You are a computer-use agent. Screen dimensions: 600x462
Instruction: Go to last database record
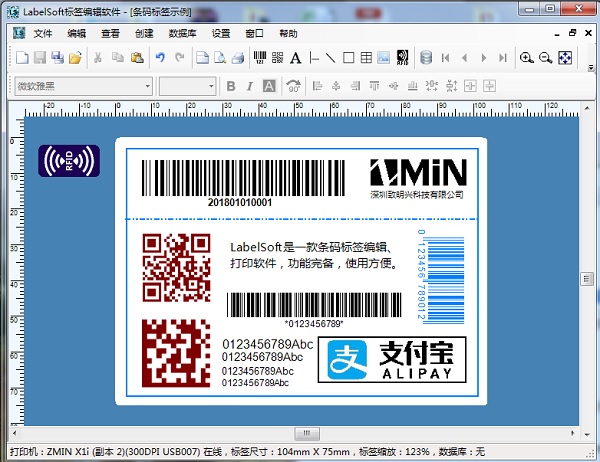point(503,58)
